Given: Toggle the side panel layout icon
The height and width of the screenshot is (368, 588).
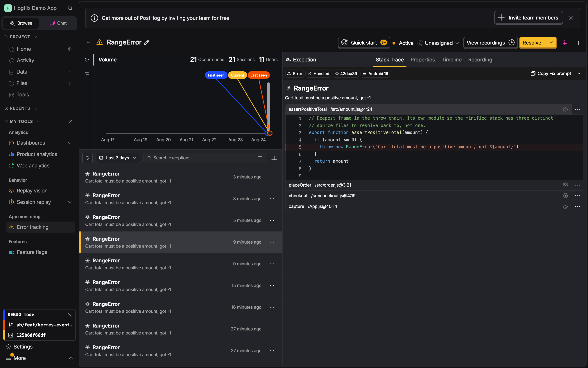Looking at the screenshot, I should (578, 43).
